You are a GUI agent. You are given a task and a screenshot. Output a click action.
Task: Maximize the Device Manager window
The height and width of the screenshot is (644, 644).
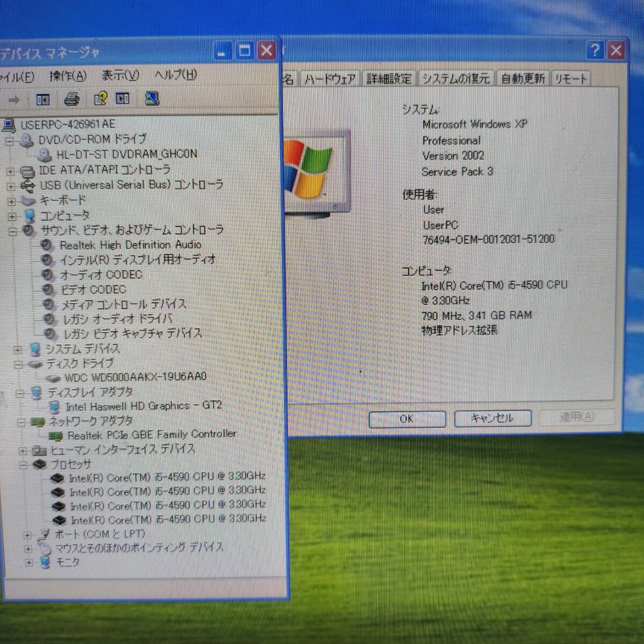tap(245, 51)
